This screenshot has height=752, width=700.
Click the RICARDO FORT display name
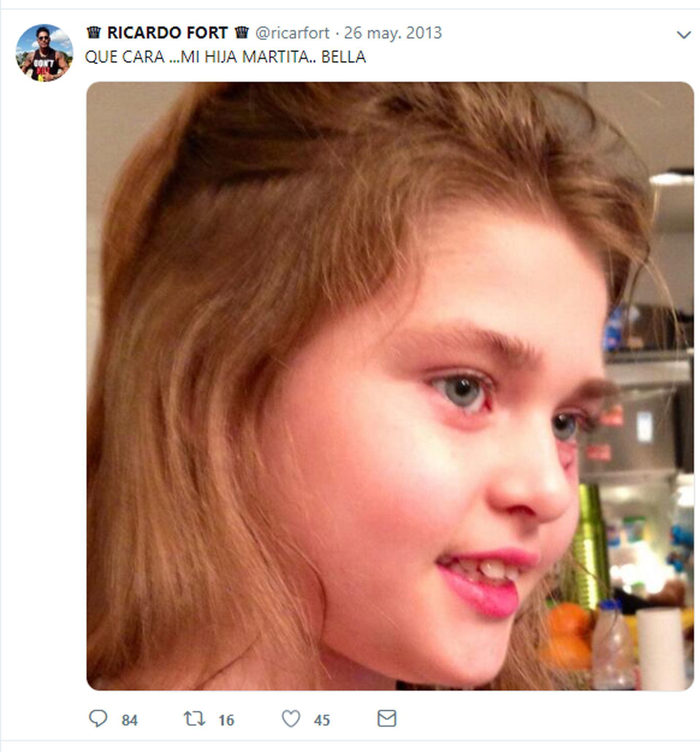tap(168, 33)
